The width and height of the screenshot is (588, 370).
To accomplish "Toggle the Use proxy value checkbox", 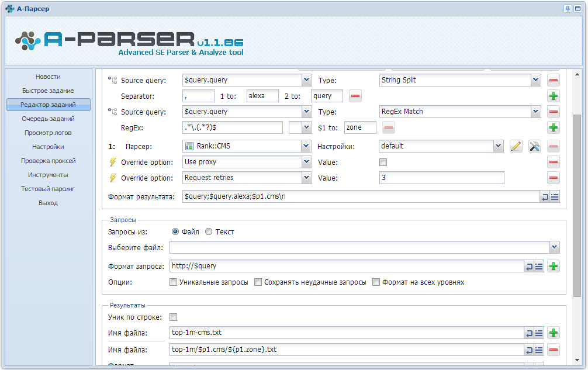I will (x=383, y=162).
